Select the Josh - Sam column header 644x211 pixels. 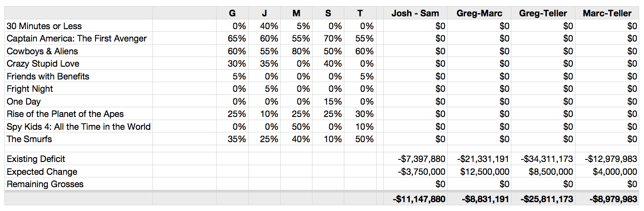tap(415, 13)
